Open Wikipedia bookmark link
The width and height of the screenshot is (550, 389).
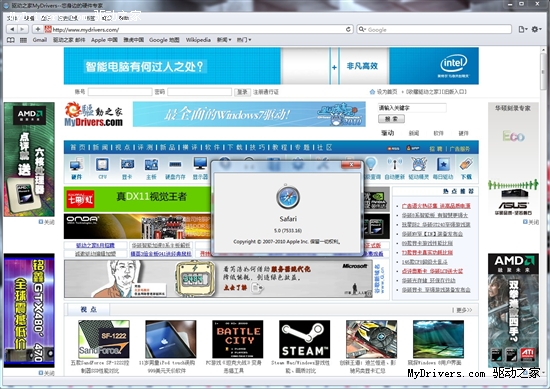pyautogui.click(x=198, y=40)
